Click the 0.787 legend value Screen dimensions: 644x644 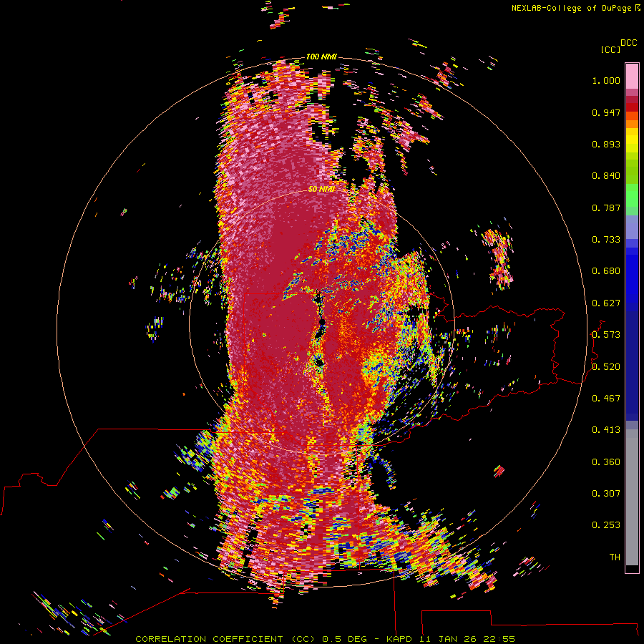606,208
